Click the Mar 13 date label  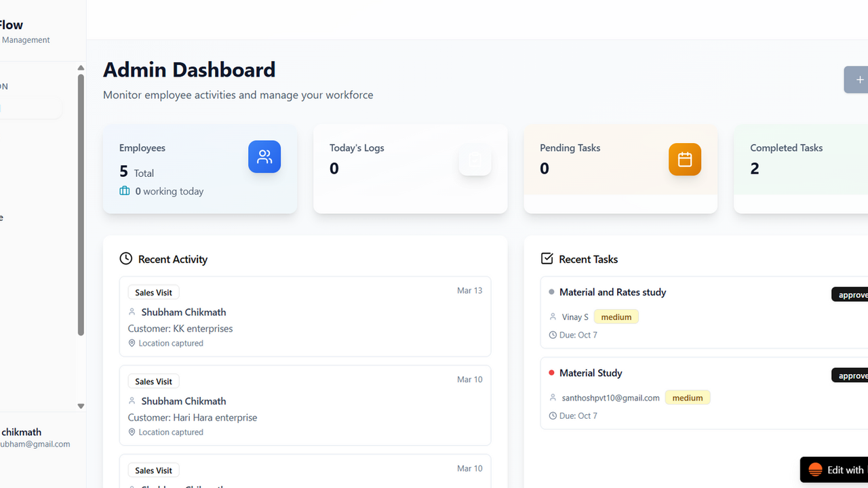click(x=470, y=291)
